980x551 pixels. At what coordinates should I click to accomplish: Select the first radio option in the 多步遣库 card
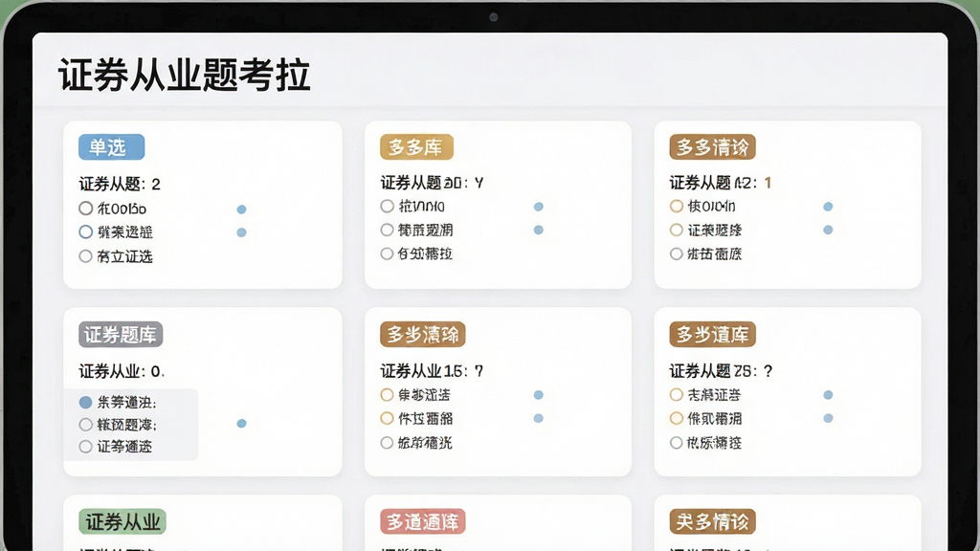677,395
